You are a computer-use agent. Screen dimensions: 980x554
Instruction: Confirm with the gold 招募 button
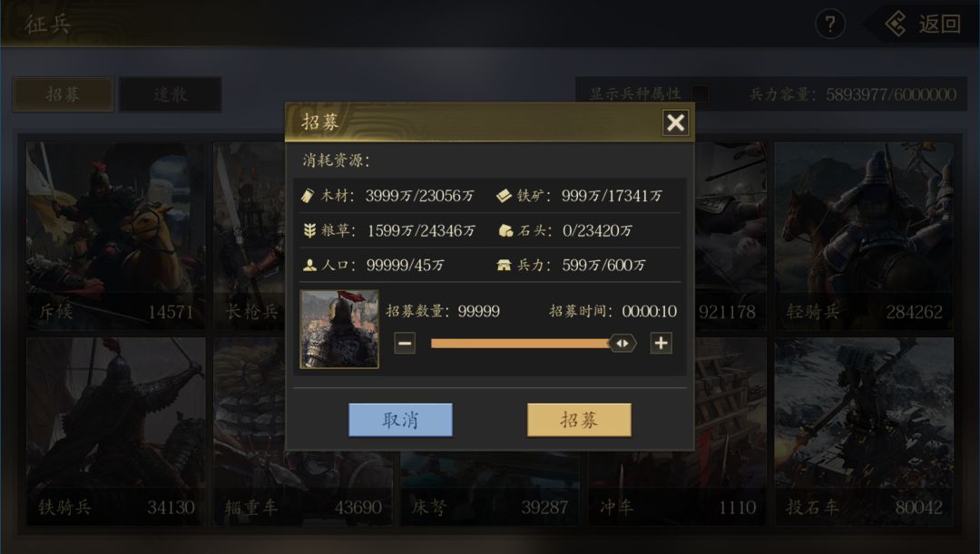[579, 420]
